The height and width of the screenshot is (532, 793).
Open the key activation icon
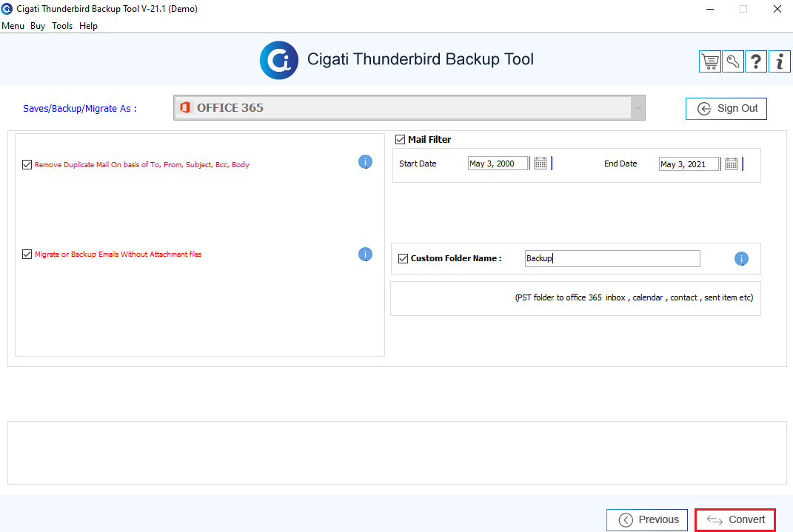[733, 61]
